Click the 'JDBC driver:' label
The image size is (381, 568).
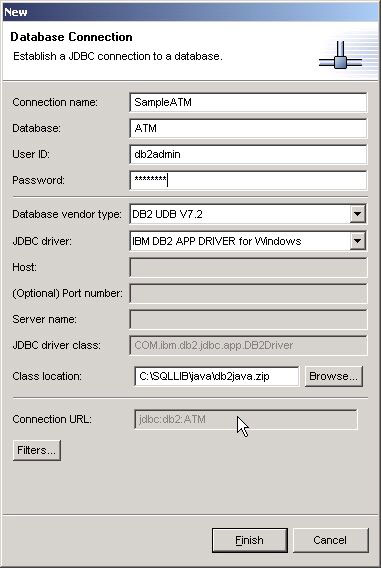click(42, 241)
